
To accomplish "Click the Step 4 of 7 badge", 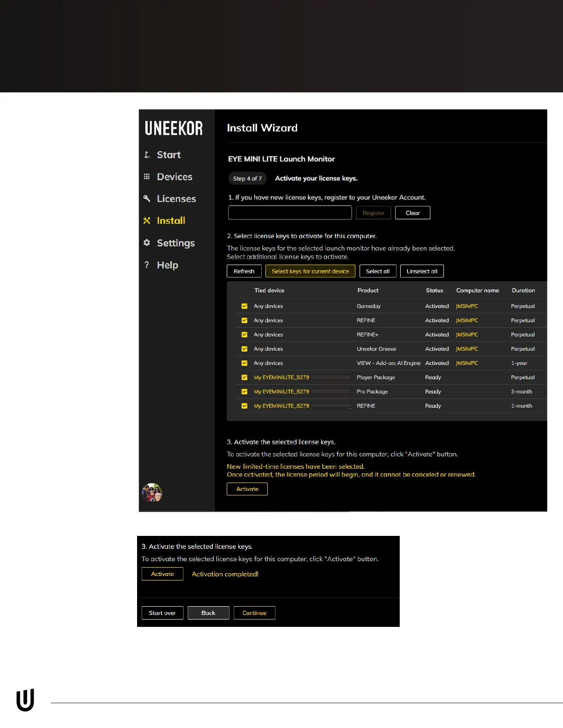I will (x=247, y=178).
